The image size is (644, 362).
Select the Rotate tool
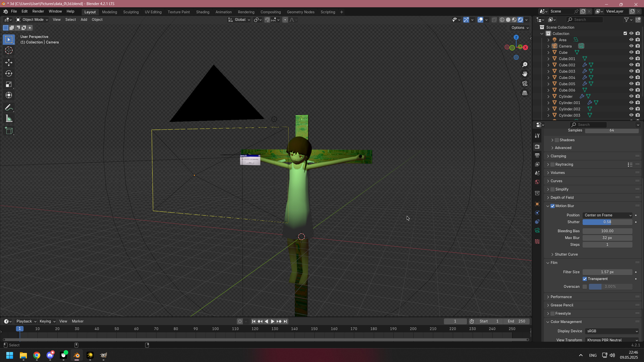tap(9, 73)
